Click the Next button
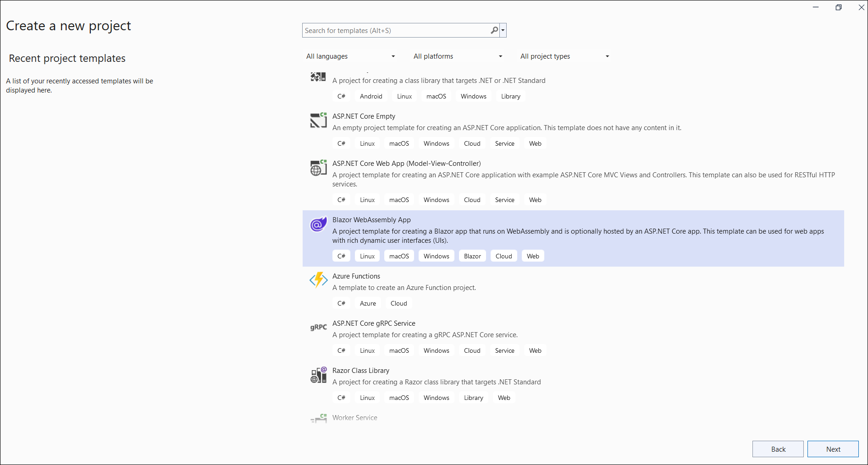 [x=833, y=449]
